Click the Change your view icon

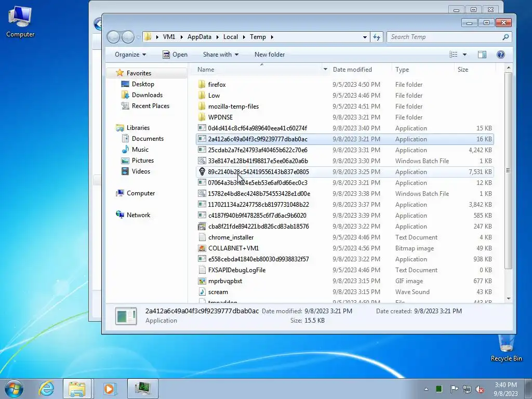click(453, 54)
